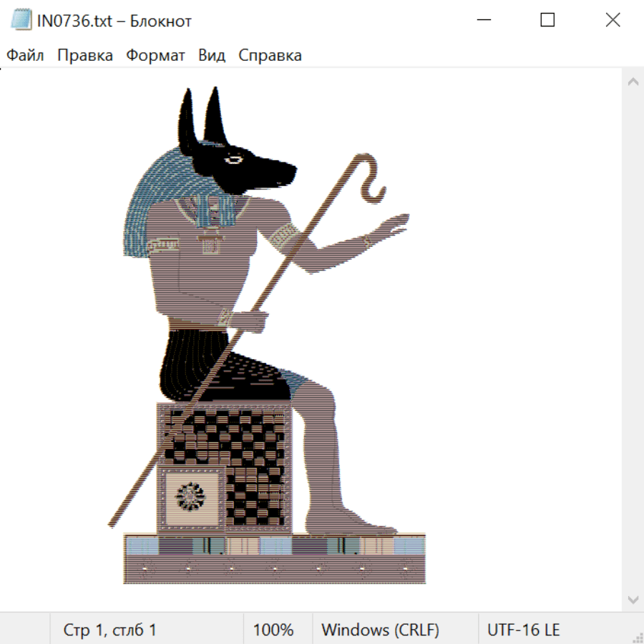Click the vertical scrollbar down arrow
This screenshot has width=644, height=644.
pos(633,599)
